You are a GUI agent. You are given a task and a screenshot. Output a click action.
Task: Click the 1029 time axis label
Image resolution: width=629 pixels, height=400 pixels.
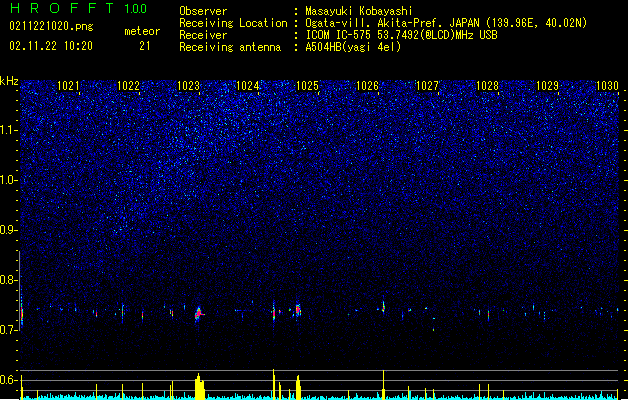[548, 85]
